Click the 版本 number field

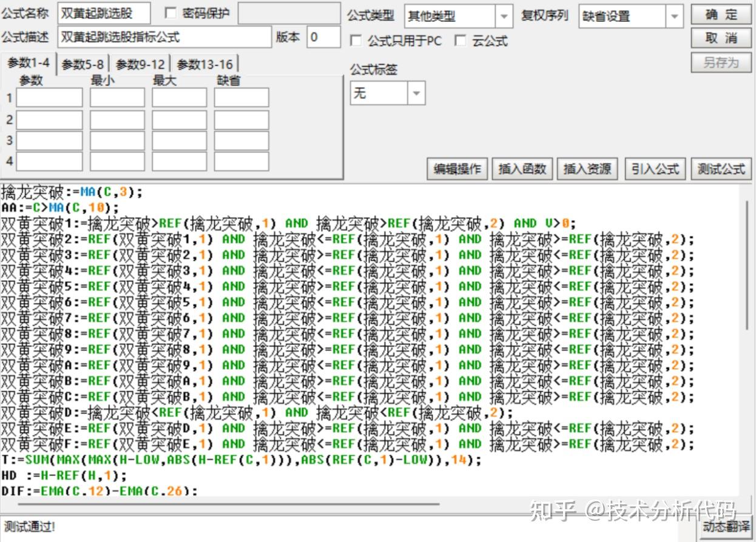point(323,37)
